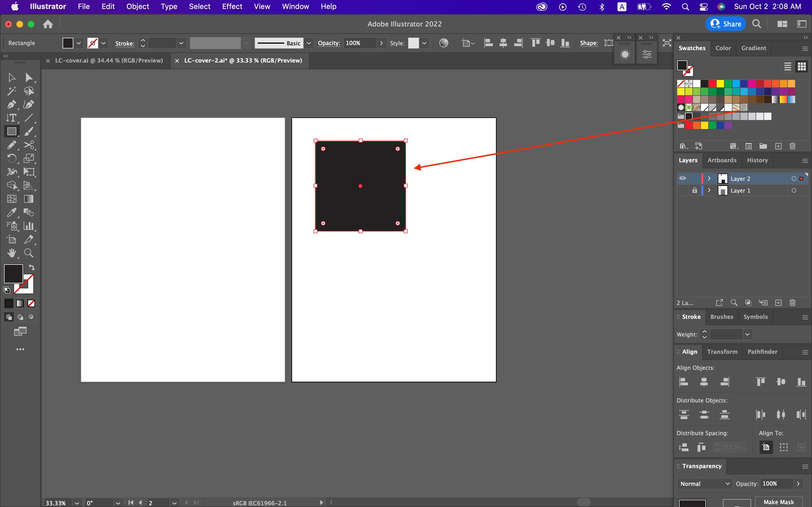Screen dimensions: 812x507
Task: Open the stroke Weight dropdown
Action: (x=747, y=334)
